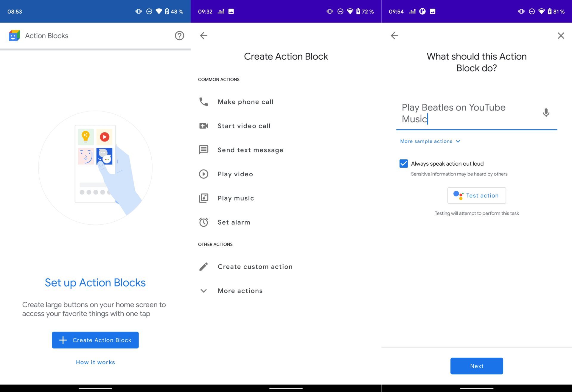Click the play circle icon for Play video
The image size is (572, 392).
tap(203, 174)
